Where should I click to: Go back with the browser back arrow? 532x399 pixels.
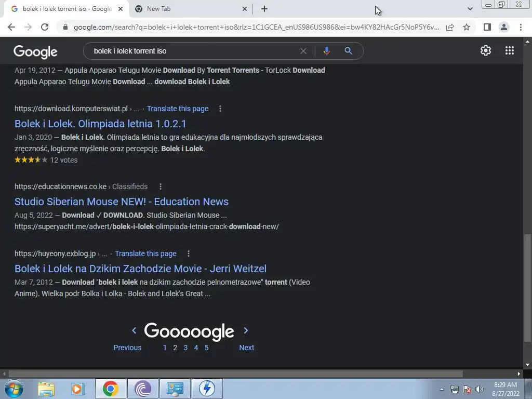coord(11,27)
